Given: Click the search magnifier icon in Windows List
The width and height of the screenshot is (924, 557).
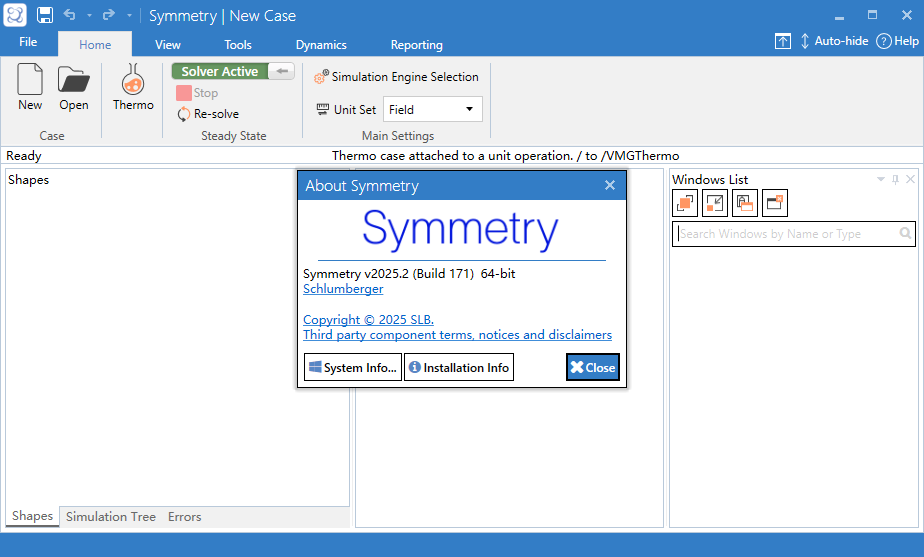Looking at the screenshot, I should (906, 233).
